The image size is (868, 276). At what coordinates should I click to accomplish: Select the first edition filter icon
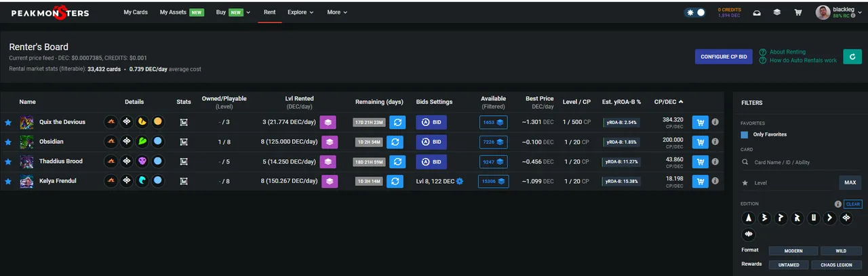[749, 218]
